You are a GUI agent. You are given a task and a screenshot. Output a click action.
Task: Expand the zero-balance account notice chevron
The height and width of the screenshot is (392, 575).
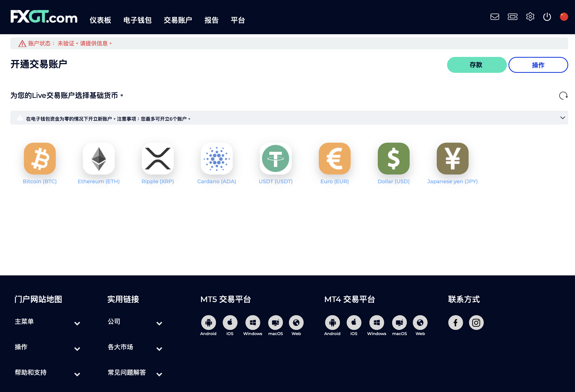562,118
